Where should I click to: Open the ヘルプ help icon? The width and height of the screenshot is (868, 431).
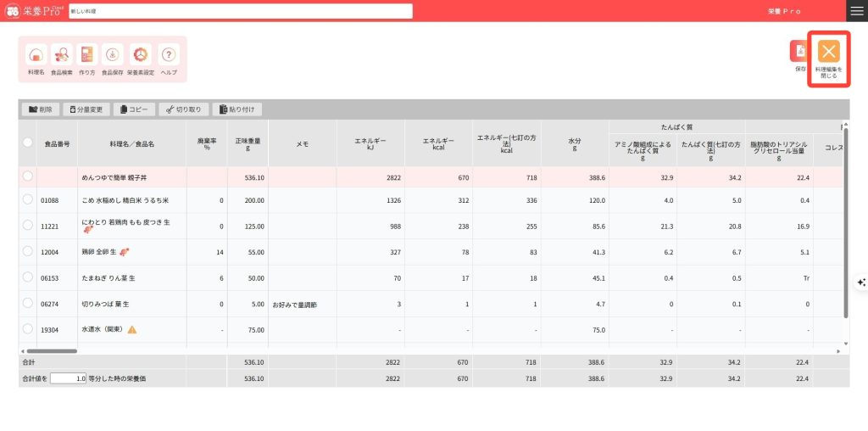click(x=169, y=55)
